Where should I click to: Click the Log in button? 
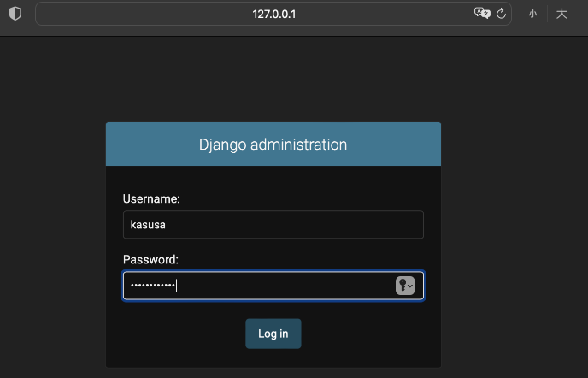(273, 334)
